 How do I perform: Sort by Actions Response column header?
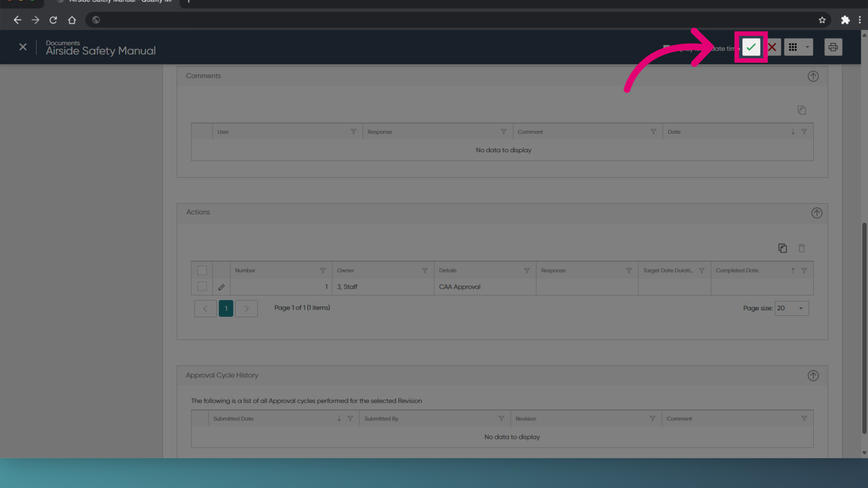[x=553, y=270]
